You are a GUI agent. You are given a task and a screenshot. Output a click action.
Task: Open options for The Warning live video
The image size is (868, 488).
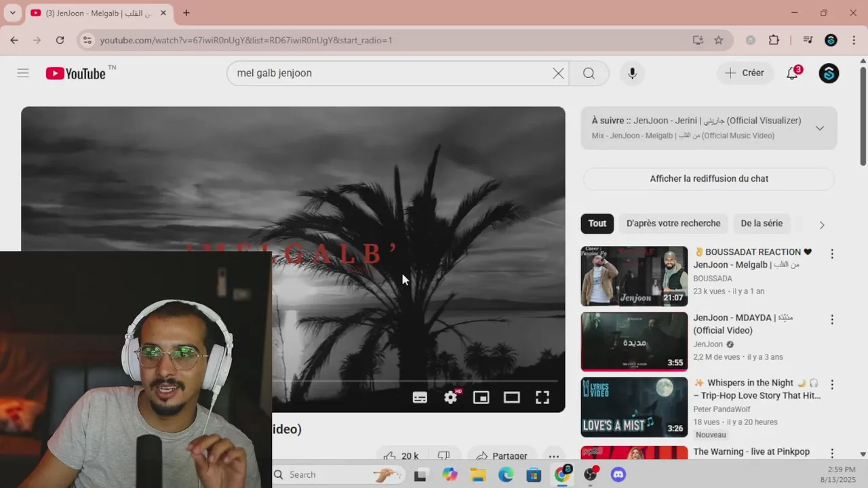pyautogui.click(x=832, y=453)
